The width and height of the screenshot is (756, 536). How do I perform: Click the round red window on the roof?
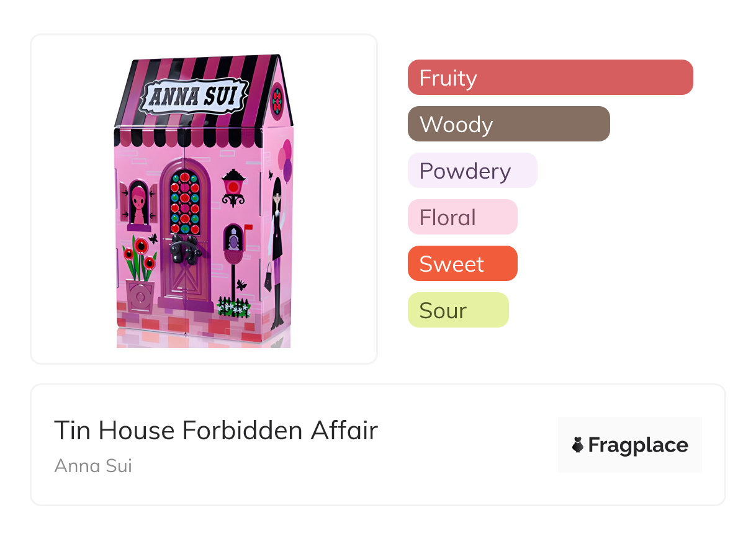pyautogui.click(x=277, y=99)
